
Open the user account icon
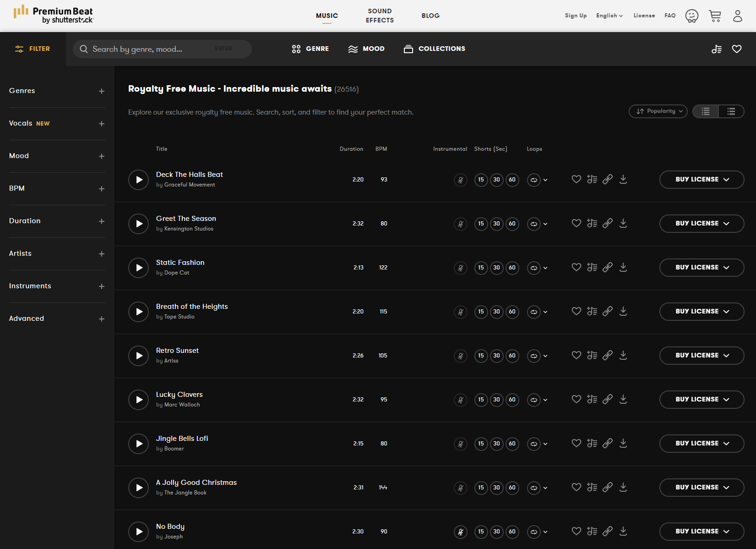[x=737, y=16]
